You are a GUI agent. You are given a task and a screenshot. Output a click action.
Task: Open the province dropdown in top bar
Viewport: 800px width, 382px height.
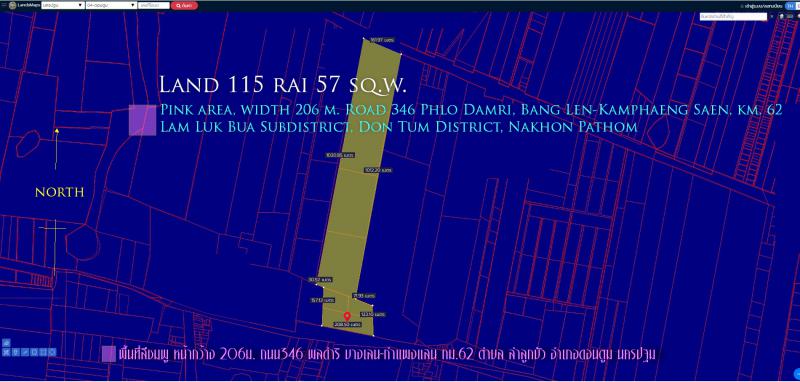tap(63, 5)
